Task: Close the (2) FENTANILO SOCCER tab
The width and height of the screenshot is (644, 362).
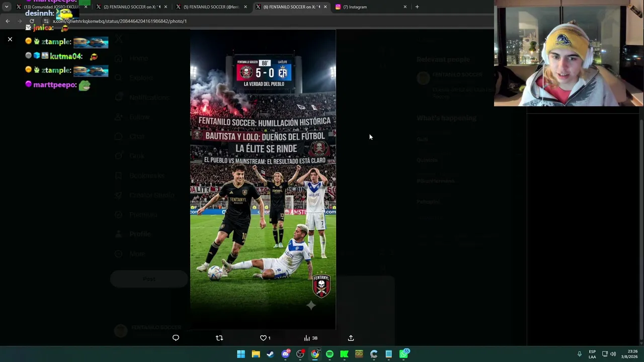Action: click(x=166, y=7)
